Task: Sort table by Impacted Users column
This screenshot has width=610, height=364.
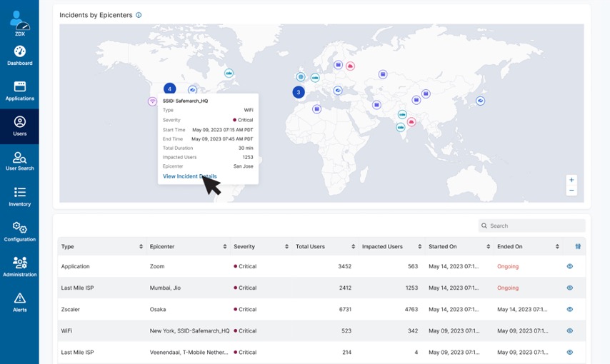Action: click(x=419, y=247)
